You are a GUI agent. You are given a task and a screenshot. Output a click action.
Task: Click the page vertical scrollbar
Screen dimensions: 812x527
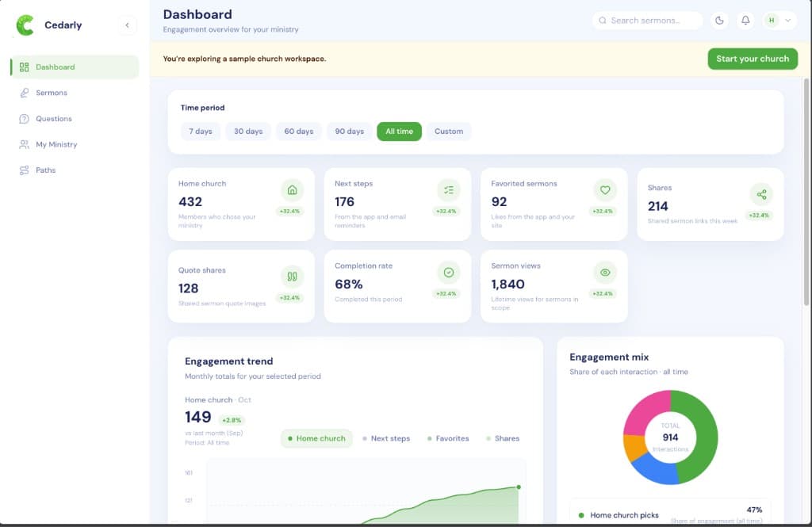[806, 192]
